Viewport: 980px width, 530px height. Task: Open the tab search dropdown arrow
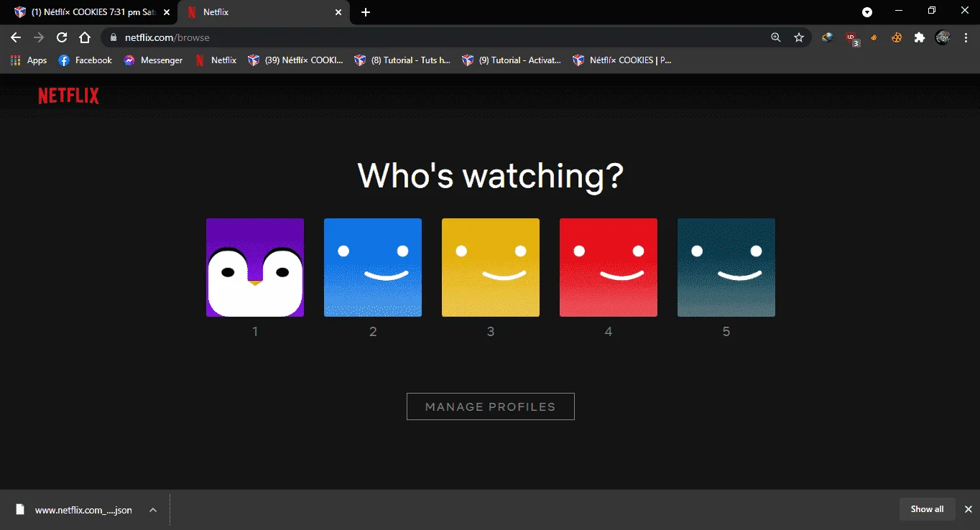coord(867,12)
